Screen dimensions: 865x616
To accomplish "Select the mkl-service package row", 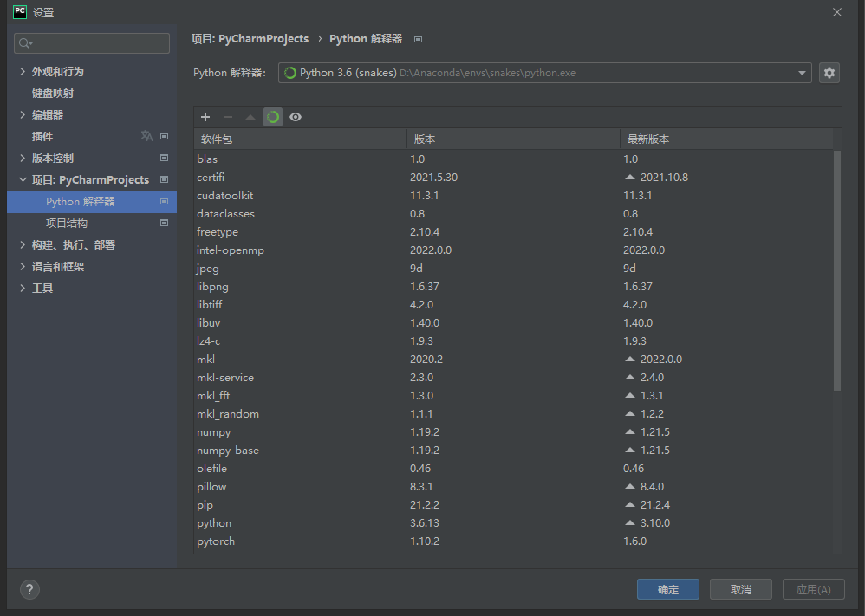I will click(x=514, y=377).
